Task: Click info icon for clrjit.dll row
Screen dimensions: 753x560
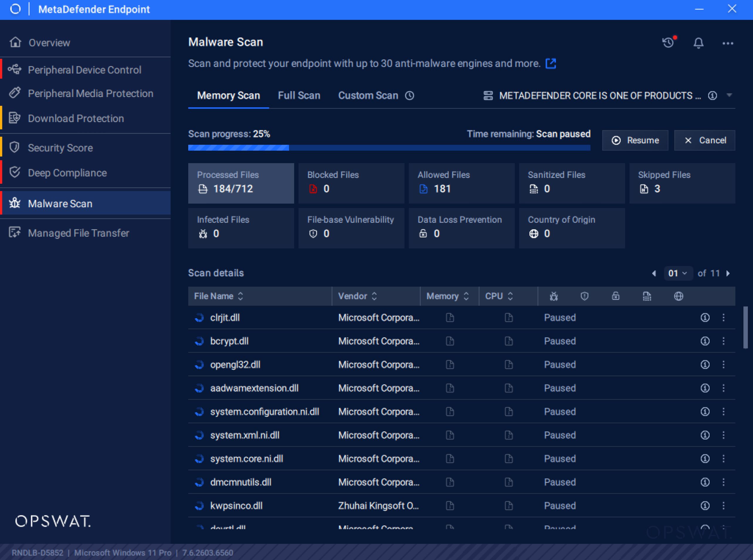Action: [705, 318]
